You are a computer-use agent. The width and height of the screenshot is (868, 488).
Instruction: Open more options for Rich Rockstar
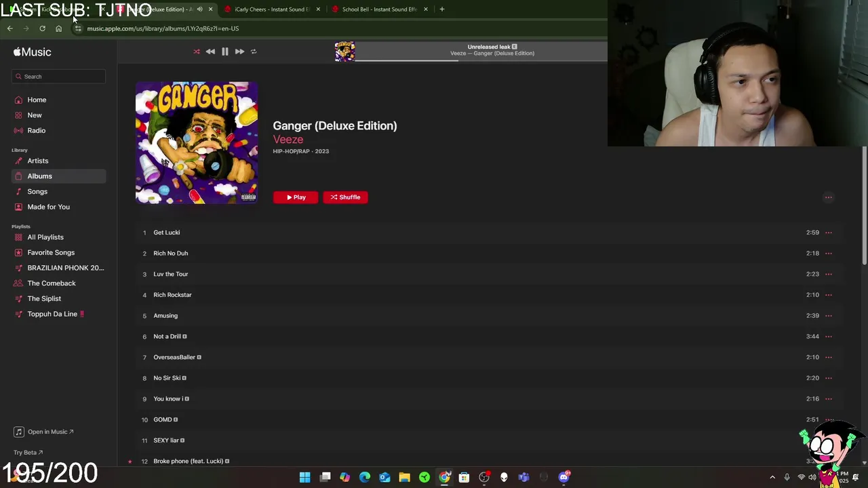828,295
